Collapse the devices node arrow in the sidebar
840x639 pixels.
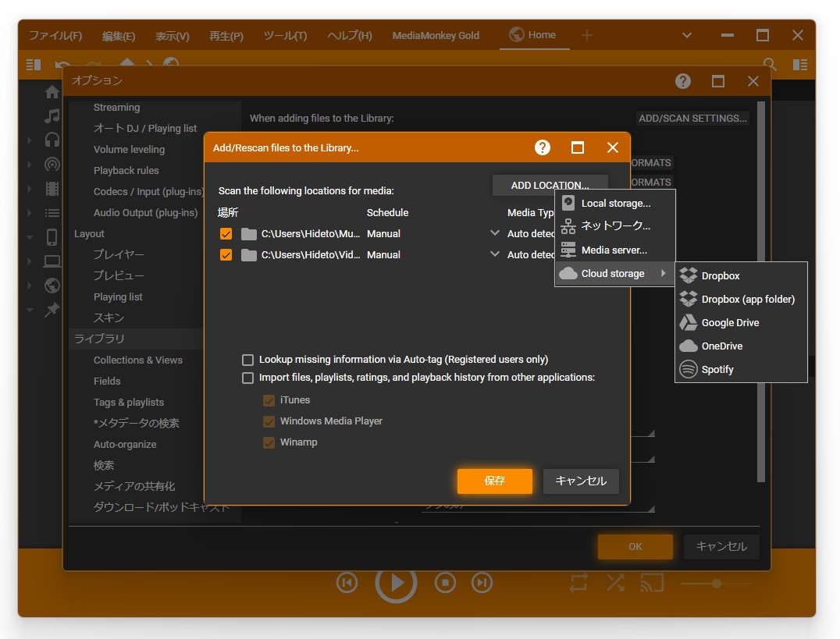[29, 236]
